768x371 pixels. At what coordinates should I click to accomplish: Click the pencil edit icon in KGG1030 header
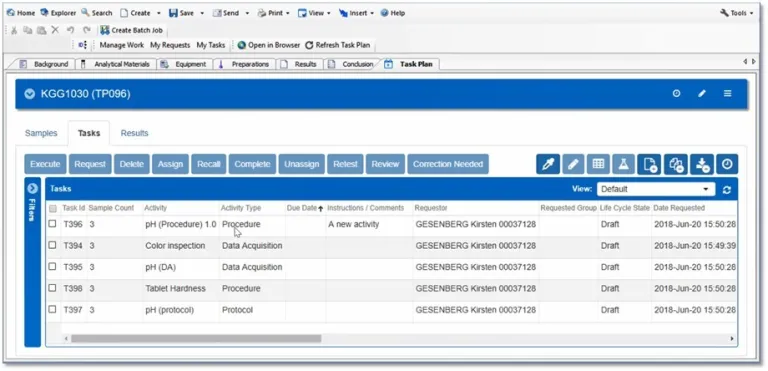[702, 94]
